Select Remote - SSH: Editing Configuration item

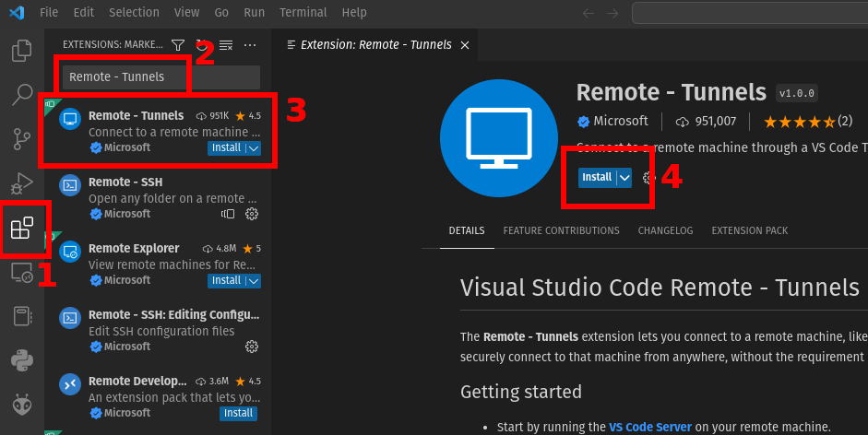(x=158, y=331)
